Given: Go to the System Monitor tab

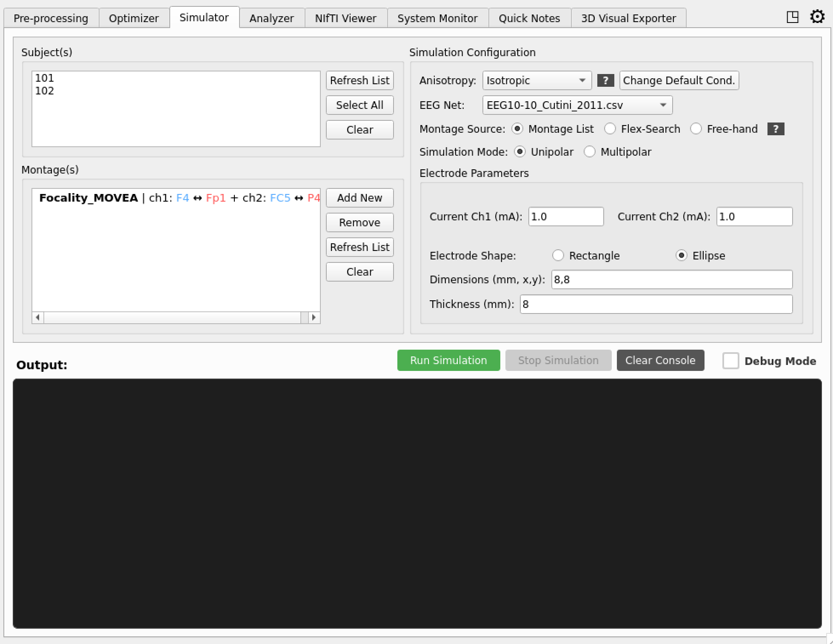Looking at the screenshot, I should pos(437,18).
